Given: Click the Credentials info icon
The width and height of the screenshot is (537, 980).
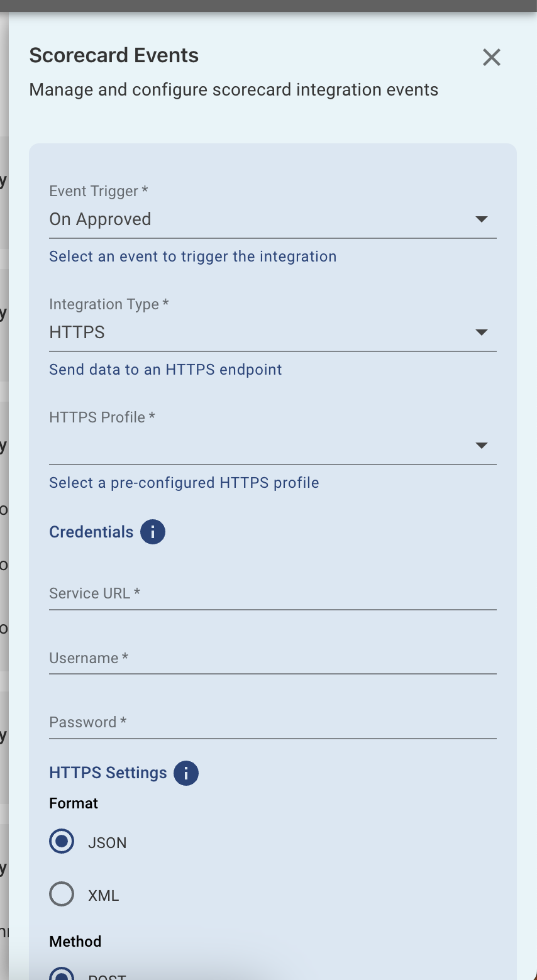Looking at the screenshot, I should click(152, 531).
